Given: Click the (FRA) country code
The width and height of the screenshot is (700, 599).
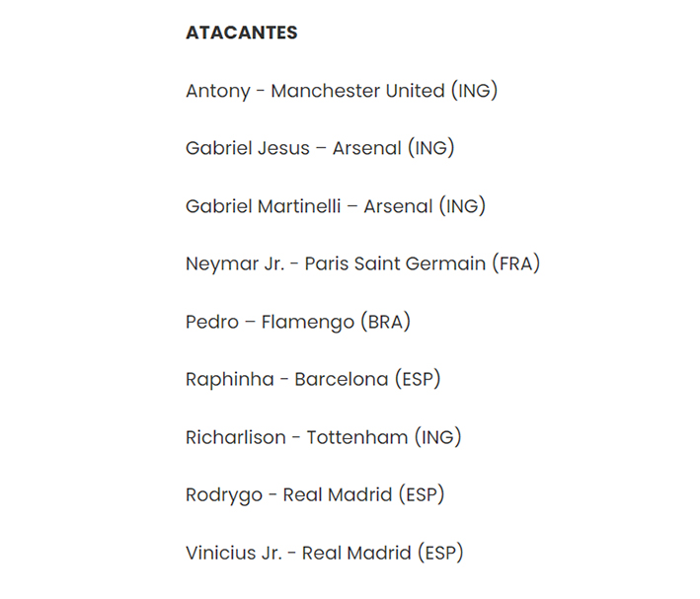Looking at the screenshot, I should [x=515, y=263].
